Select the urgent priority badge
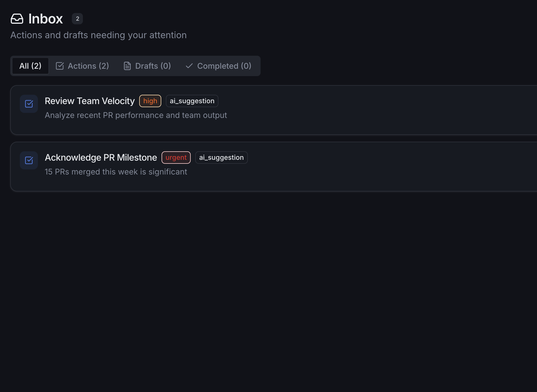The width and height of the screenshot is (537, 392). [176, 157]
